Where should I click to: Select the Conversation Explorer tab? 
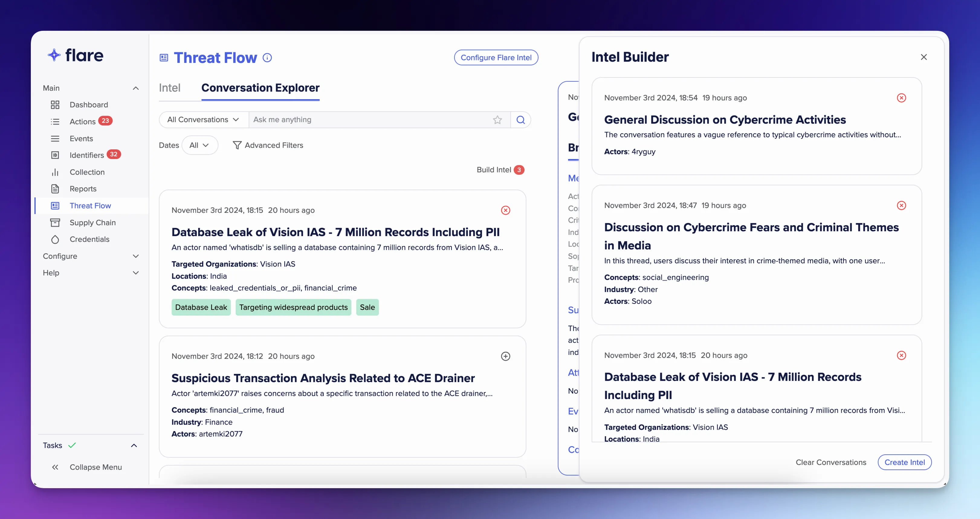[x=260, y=88]
